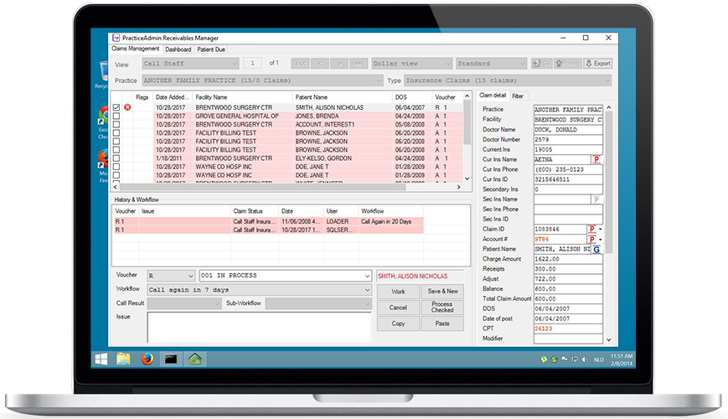728x419 pixels.
Task: Click the P icon beside Account # field
Action: (x=592, y=239)
